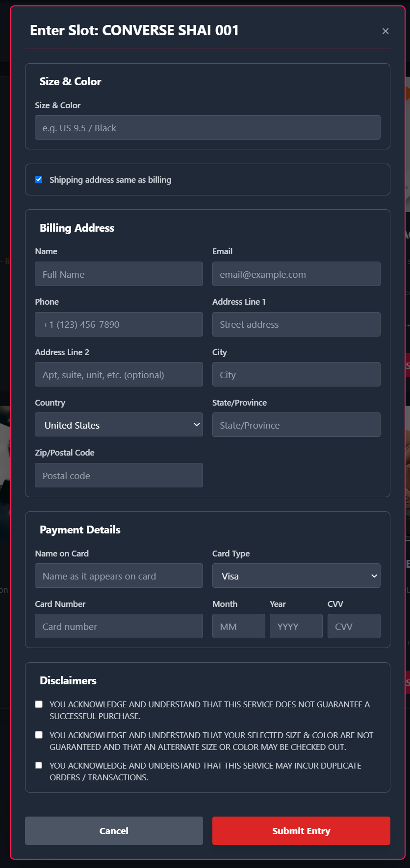The image size is (410, 868).
Task: Uncheck Shipping address same as billing
Action: click(x=39, y=180)
